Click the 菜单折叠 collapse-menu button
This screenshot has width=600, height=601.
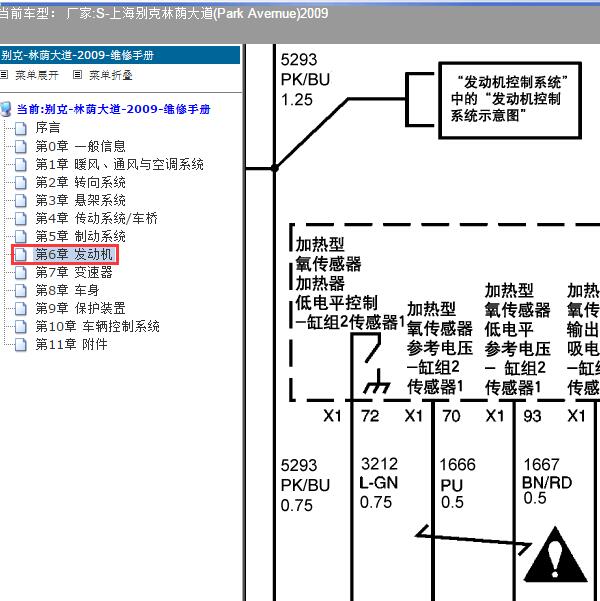pos(110,75)
